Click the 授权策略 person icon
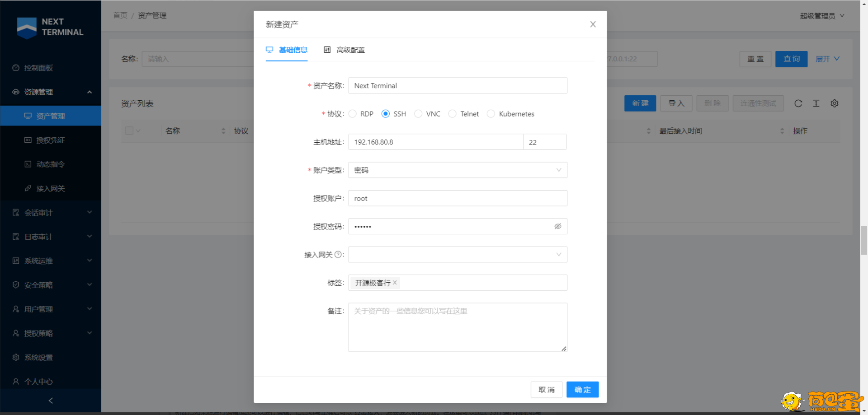 point(16,333)
